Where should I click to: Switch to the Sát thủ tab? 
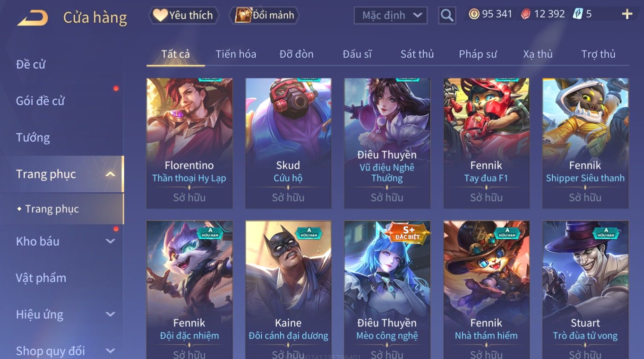pos(417,54)
